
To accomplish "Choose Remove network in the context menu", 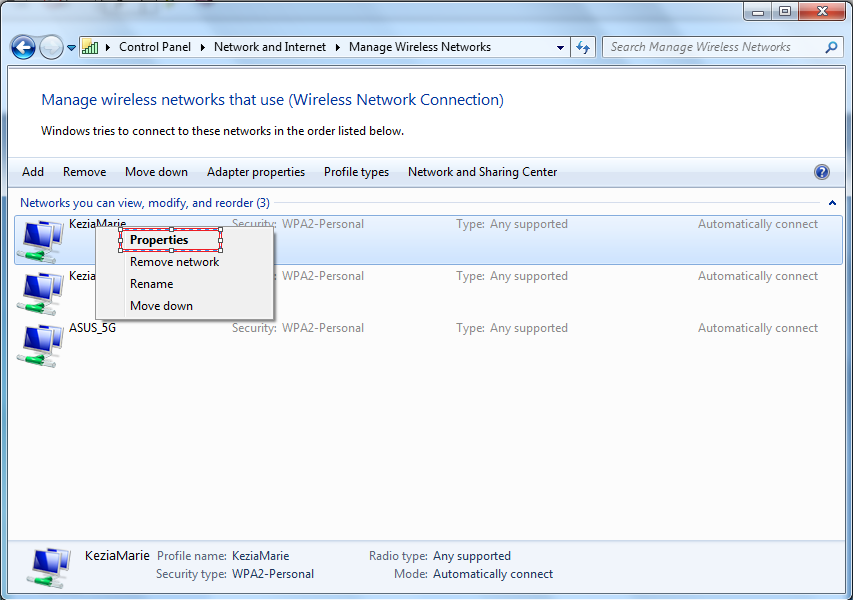I will coord(174,262).
